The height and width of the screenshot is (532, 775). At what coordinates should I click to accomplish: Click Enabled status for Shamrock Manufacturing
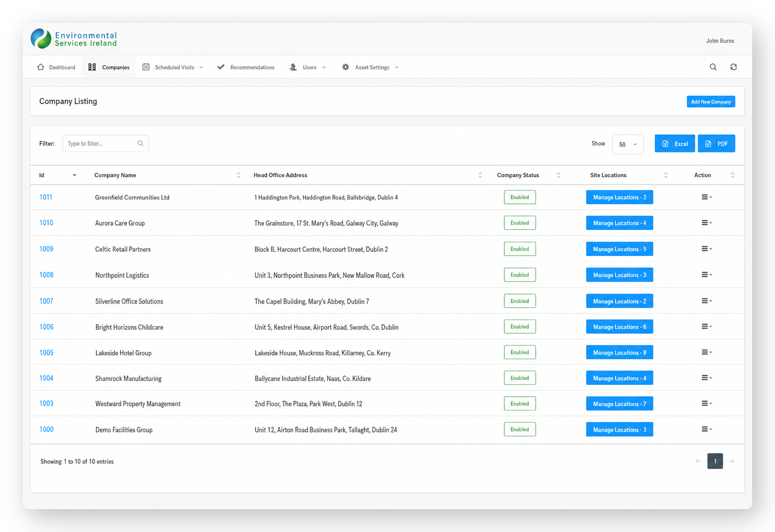pos(520,378)
